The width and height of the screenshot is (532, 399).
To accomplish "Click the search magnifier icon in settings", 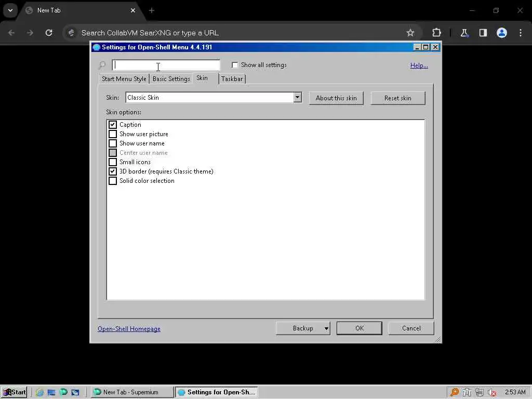I will (102, 65).
